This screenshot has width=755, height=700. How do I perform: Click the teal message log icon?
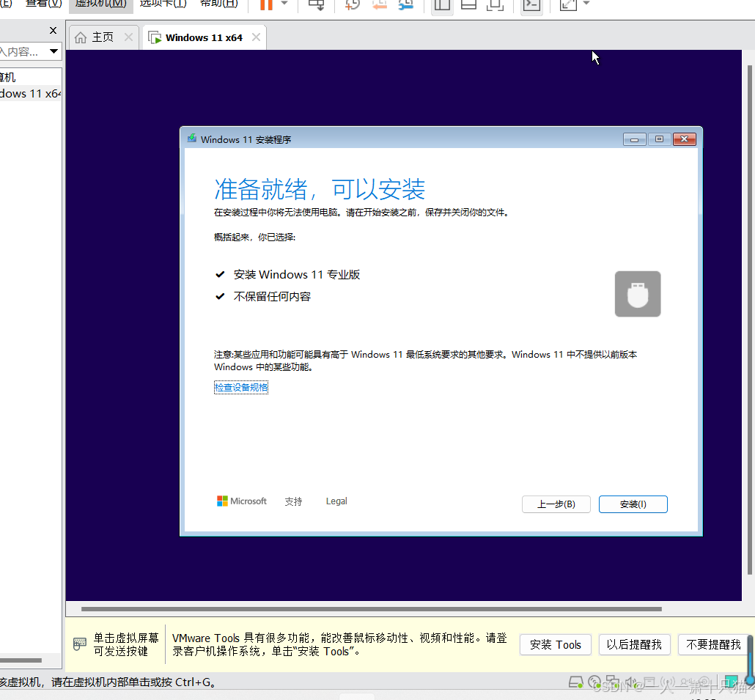tap(731, 682)
